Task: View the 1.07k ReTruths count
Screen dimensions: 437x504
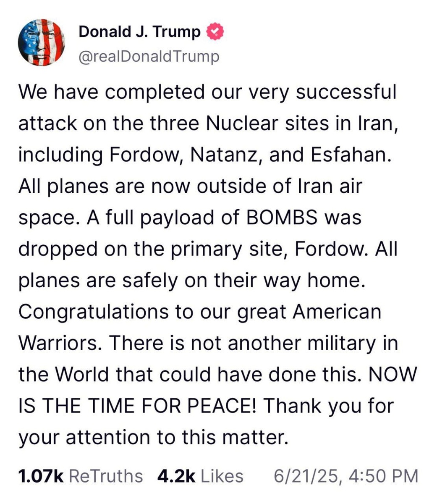Action: pos(41,476)
